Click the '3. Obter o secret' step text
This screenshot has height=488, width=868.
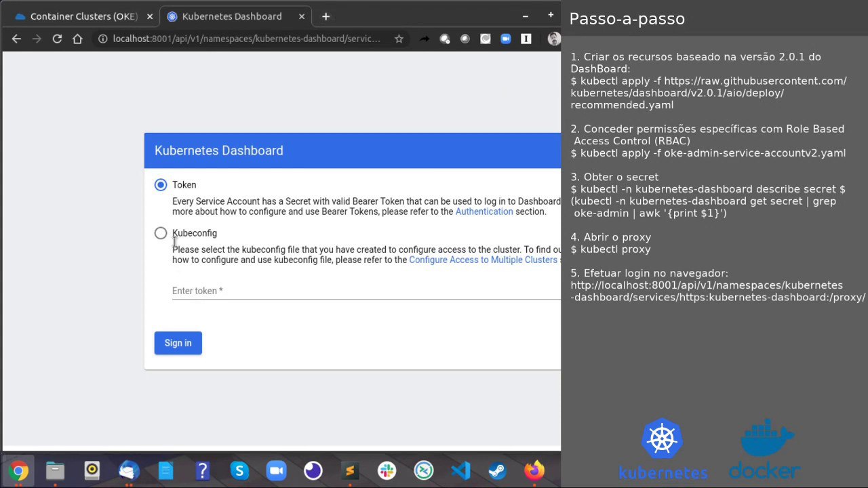coord(614,177)
